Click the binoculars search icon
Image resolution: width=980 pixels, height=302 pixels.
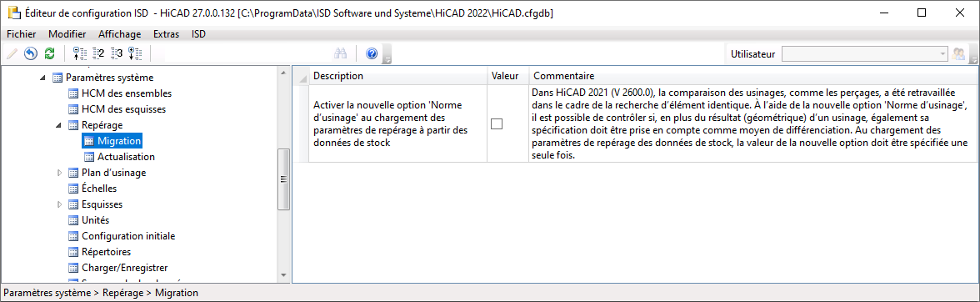coord(340,53)
